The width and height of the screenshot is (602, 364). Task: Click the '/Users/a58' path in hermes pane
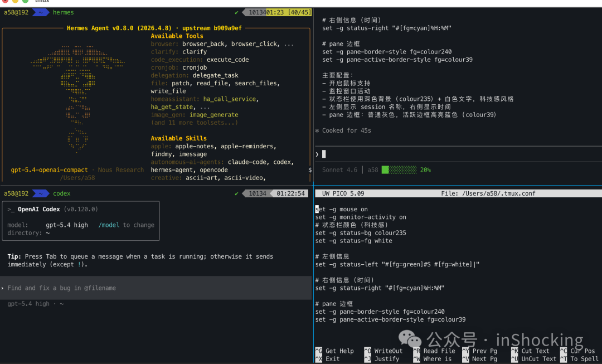coord(77,178)
